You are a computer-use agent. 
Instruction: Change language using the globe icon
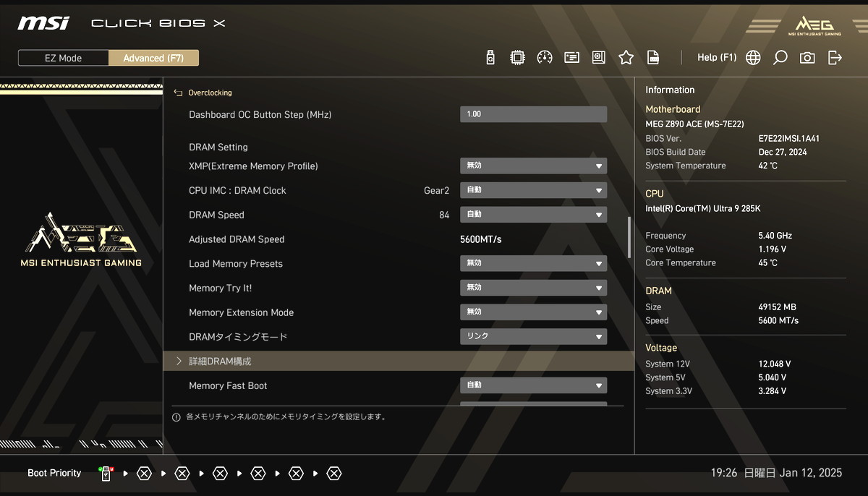[x=753, y=58]
